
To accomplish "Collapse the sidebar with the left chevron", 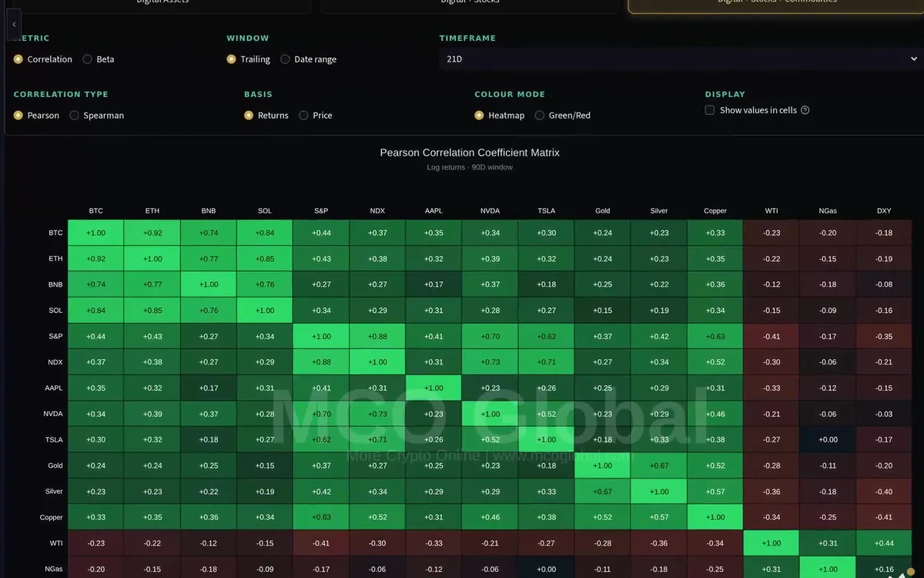I will pos(14,25).
